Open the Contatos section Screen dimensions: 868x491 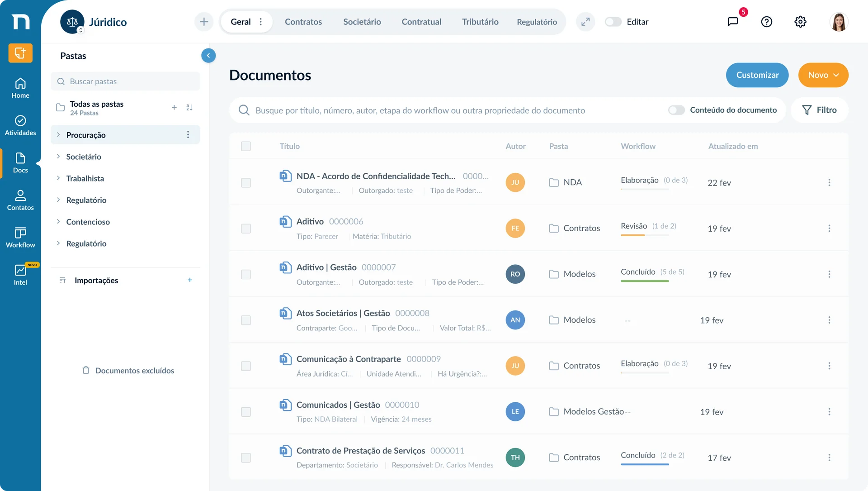pyautogui.click(x=20, y=200)
